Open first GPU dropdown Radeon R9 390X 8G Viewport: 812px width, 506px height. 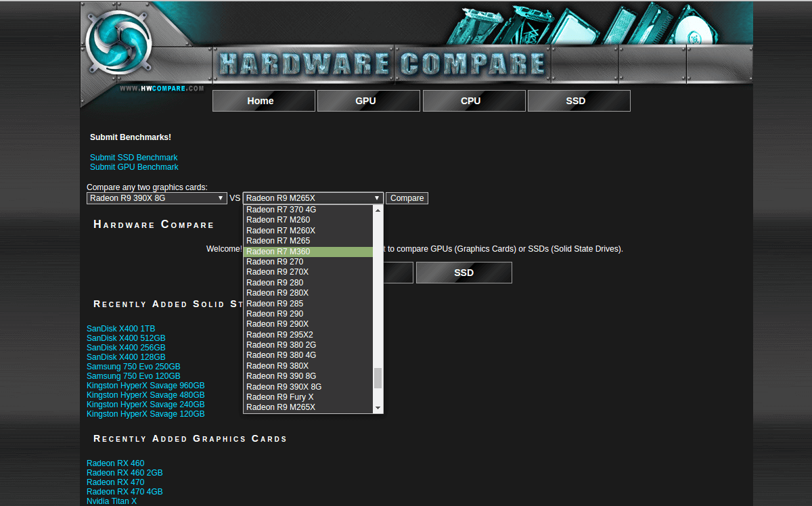point(157,198)
